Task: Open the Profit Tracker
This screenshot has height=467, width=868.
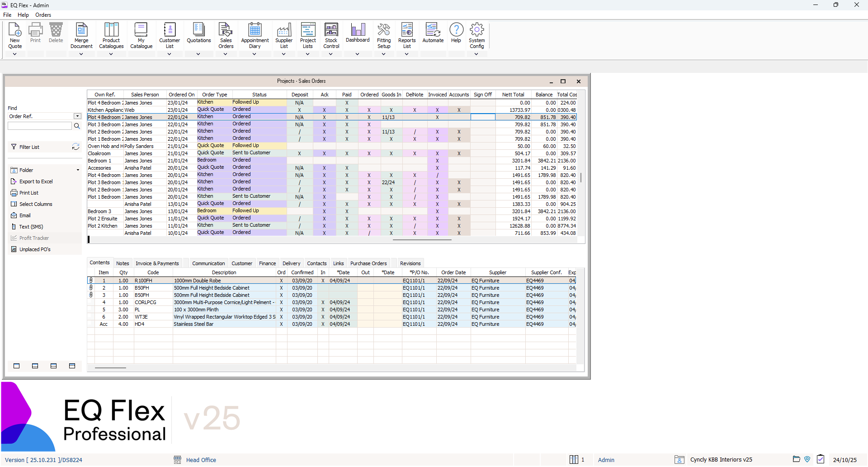Action: pyautogui.click(x=34, y=238)
